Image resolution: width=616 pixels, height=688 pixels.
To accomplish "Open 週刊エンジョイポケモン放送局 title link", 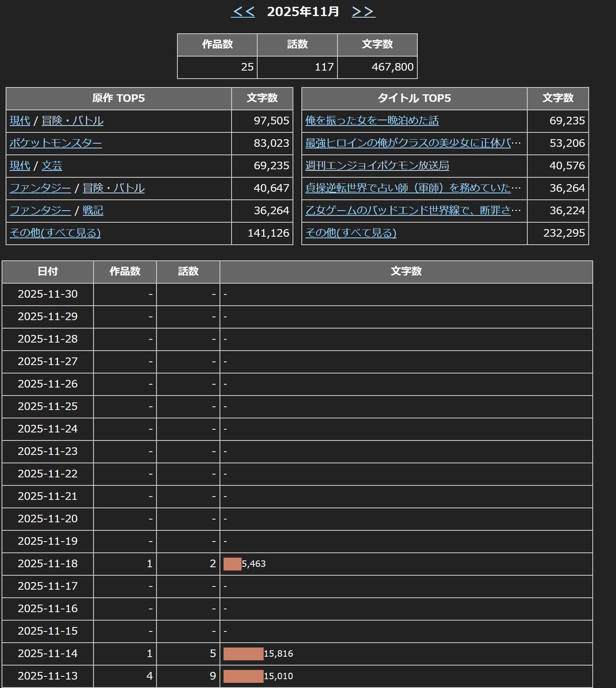I will click(x=377, y=166).
